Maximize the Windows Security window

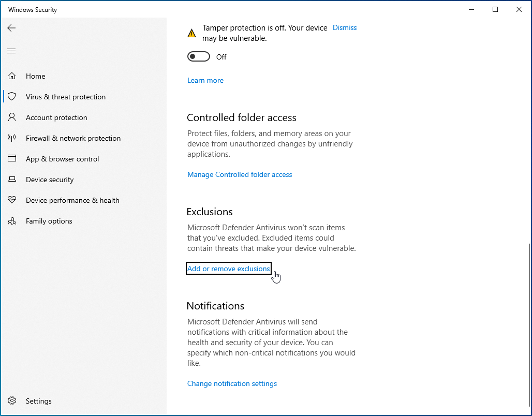pos(495,9)
